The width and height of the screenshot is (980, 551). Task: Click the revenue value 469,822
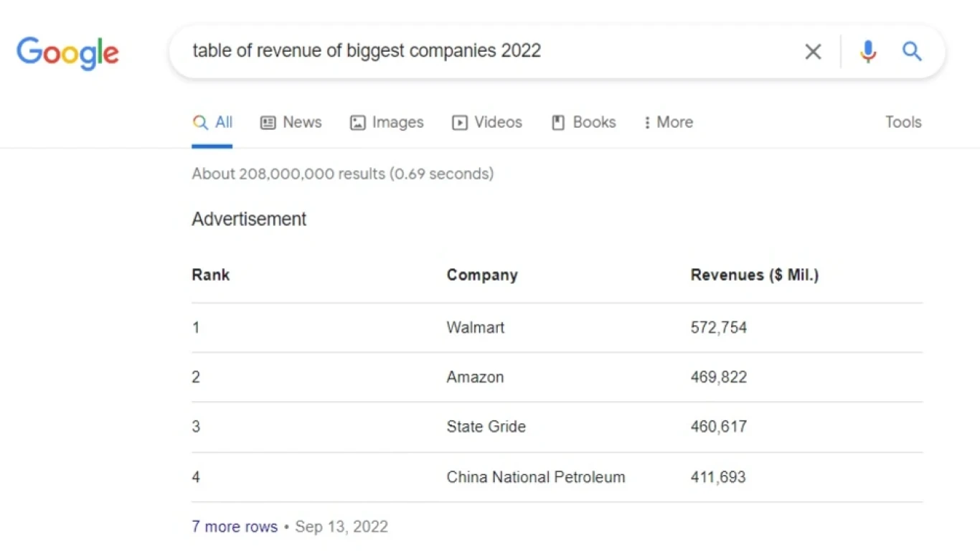pyautogui.click(x=719, y=377)
